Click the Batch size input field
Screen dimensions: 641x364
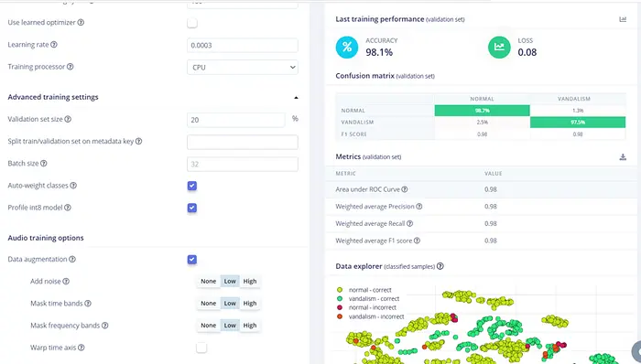(243, 164)
